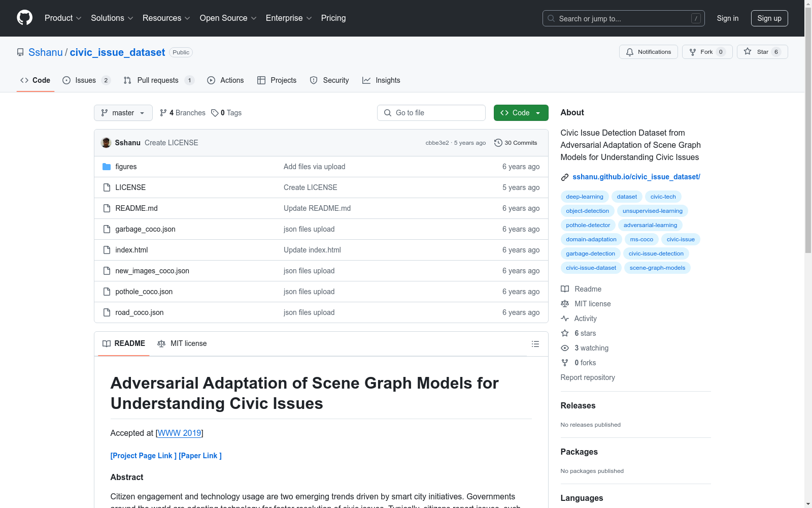Open the civic_issue_dataset repository name link
Viewport: 812px width, 508px height.
117,52
